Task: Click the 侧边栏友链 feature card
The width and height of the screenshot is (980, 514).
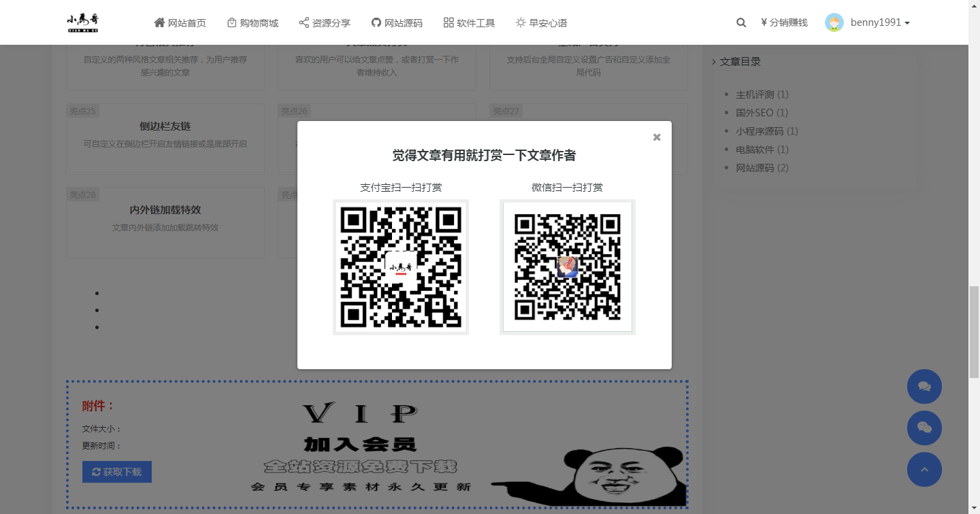Action: pyautogui.click(x=165, y=139)
